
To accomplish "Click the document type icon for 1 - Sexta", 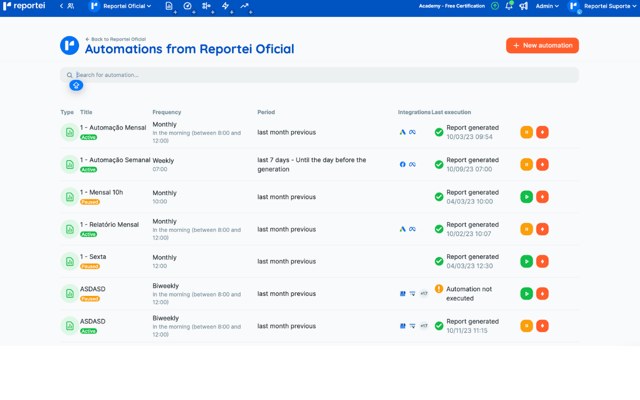I will [70, 261].
